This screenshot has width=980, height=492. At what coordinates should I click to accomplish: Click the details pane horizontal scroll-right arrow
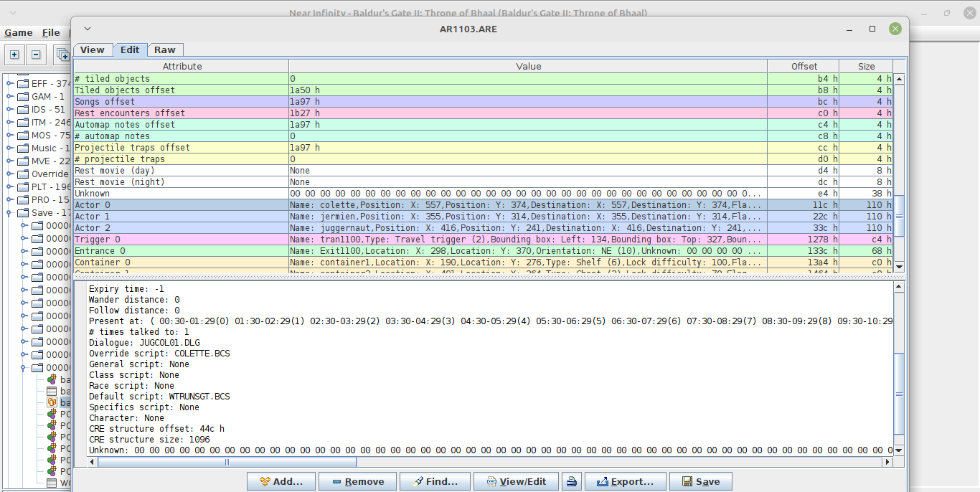pyautogui.click(x=888, y=463)
